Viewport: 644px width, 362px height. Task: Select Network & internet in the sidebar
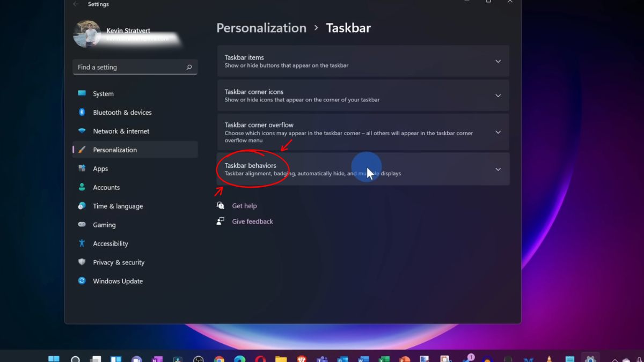point(135,131)
